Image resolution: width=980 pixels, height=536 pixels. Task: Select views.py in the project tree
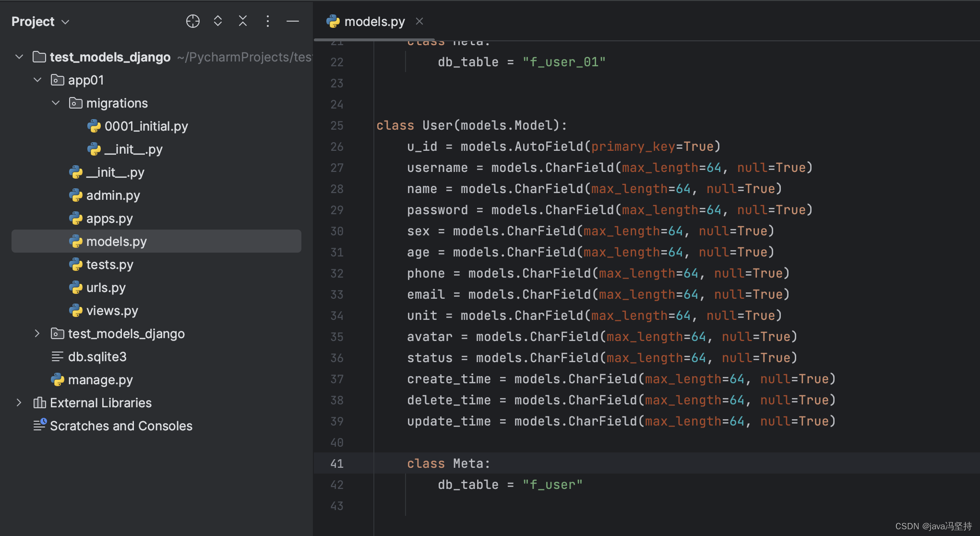pyautogui.click(x=112, y=311)
